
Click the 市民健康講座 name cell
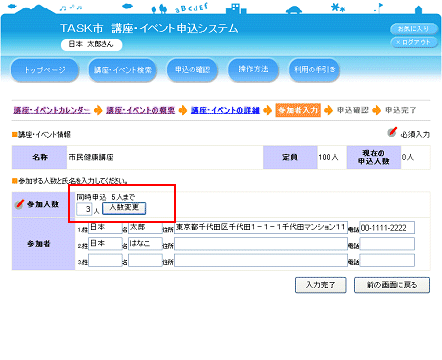(x=165, y=157)
